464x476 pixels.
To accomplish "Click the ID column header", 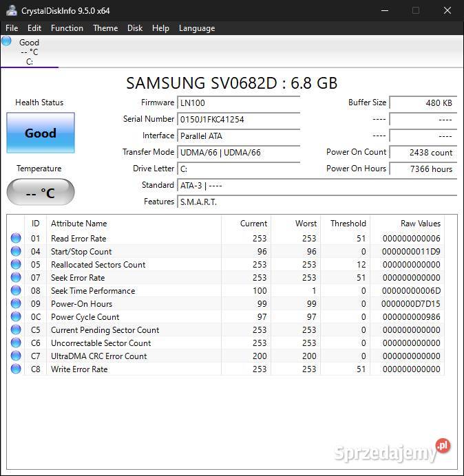I will (35, 224).
